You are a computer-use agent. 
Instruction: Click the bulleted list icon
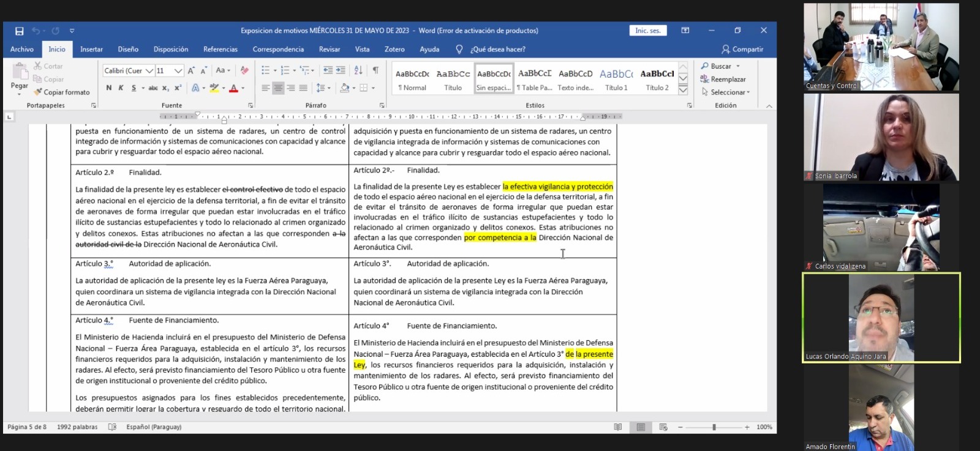(x=265, y=70)
